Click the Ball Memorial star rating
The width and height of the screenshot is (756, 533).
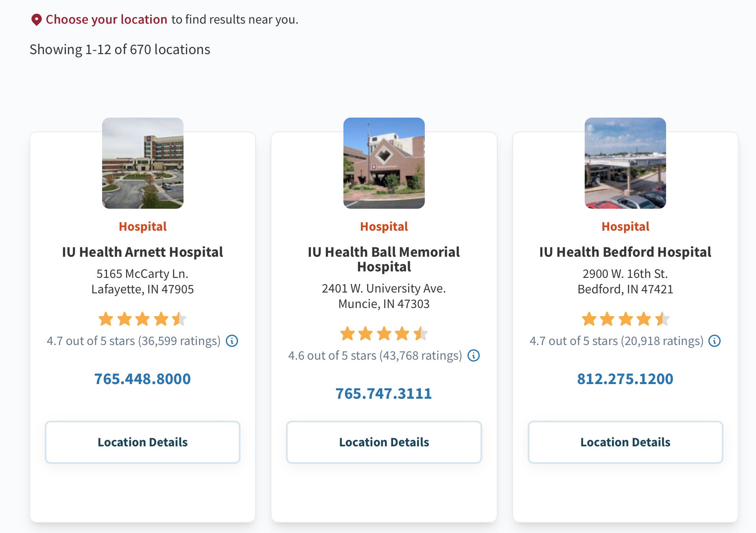click(384, 334)
